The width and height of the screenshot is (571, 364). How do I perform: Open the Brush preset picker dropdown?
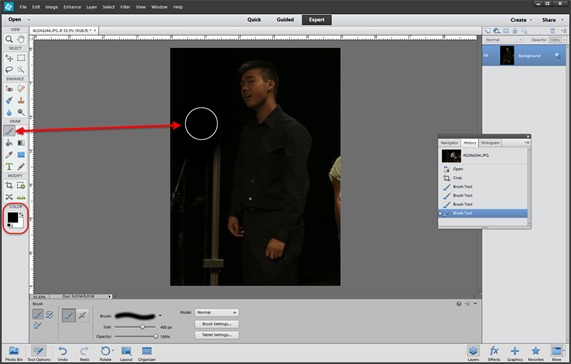pyautogui.click(x=160, y=316)
